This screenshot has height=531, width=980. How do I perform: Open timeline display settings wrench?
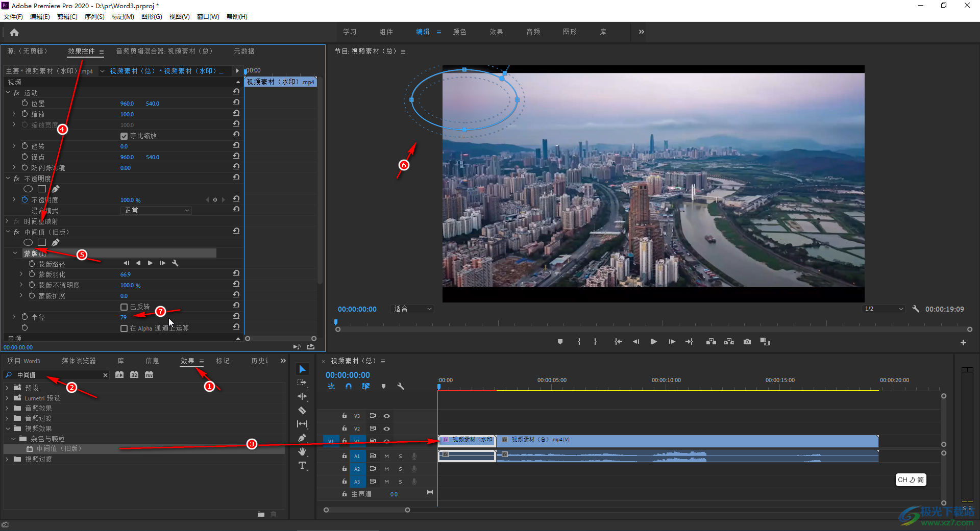tap(401, 387)
